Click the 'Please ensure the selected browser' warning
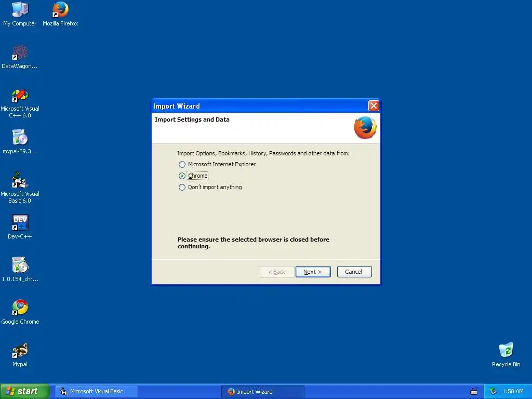532x399 pixels. pos(254,243)
